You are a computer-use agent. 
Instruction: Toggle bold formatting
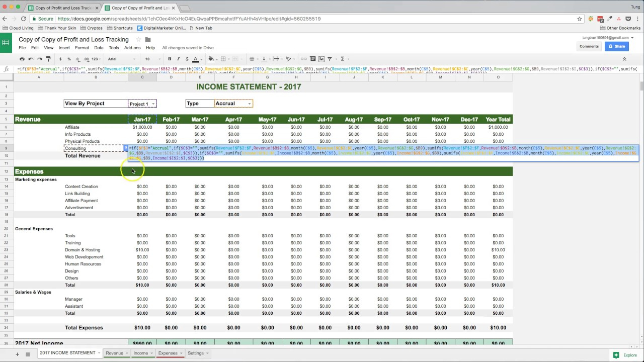coord(169,59)
